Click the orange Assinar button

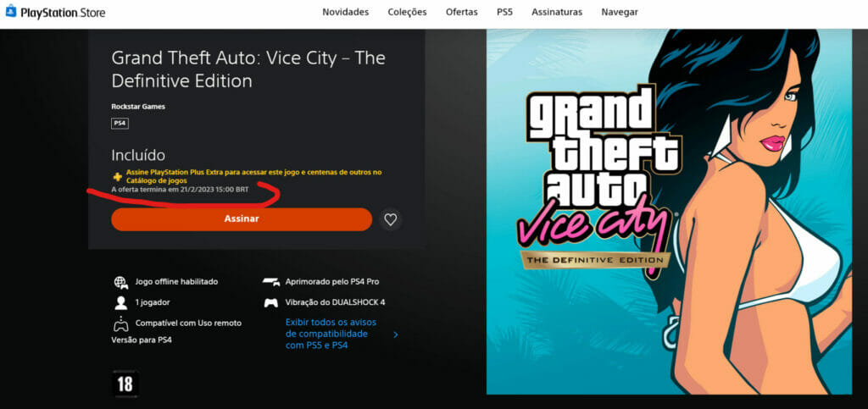pos(242,218)
